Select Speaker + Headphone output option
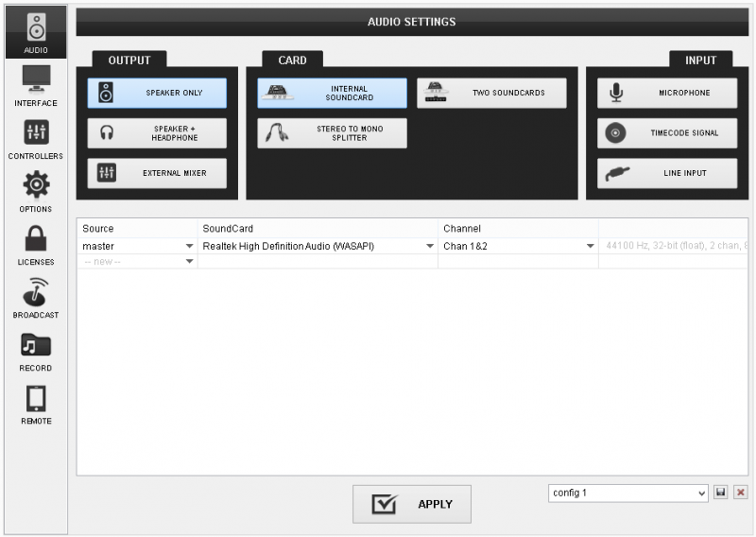Screen dimensions: 756x537 pyautogui.click(x=157, y=133)
